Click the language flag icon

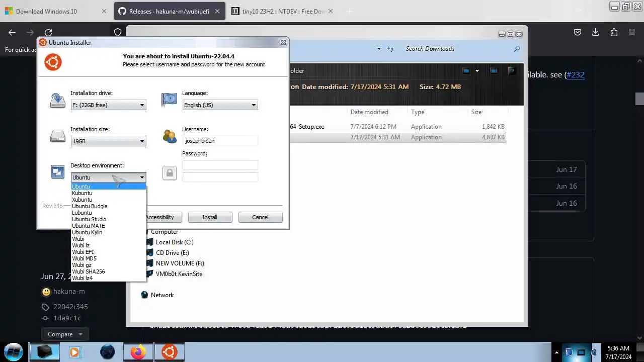(169, 100)
